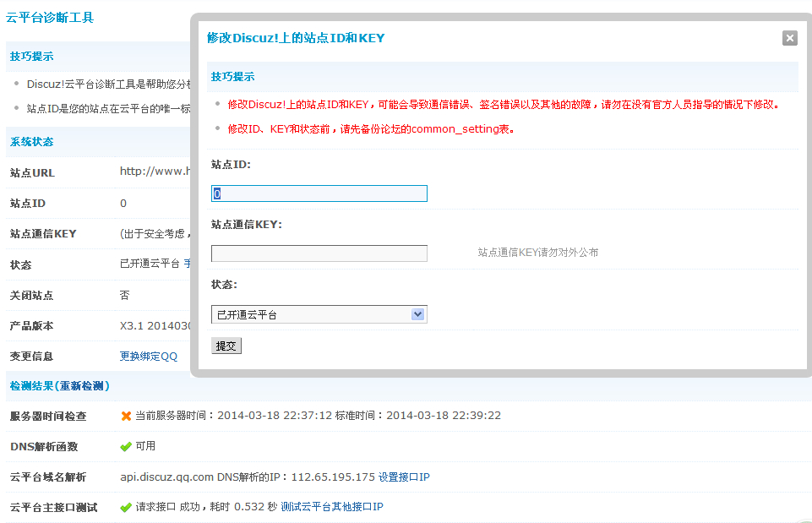Open the 状态 dropdown showing 已开通云平台
Screen dimensions: 812x523
319,314
